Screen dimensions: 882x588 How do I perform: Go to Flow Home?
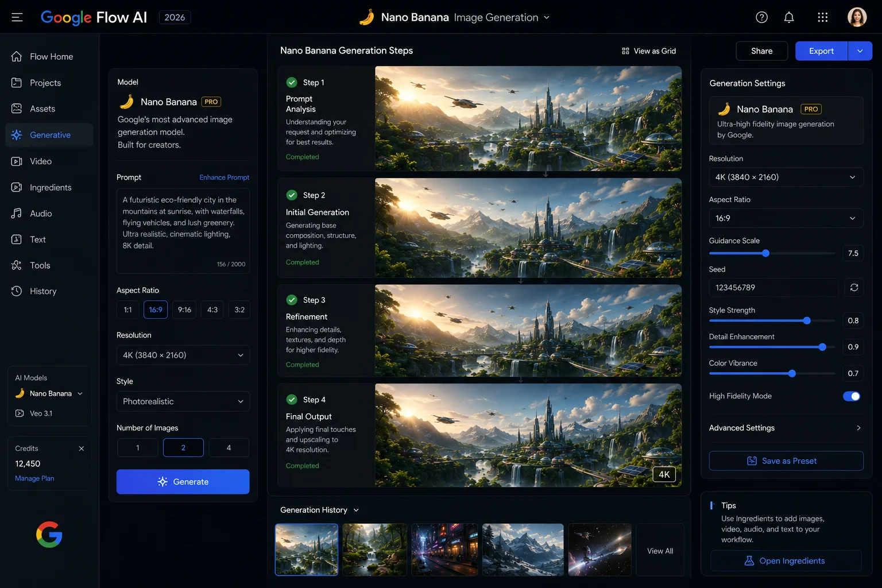tap(49, 56)
